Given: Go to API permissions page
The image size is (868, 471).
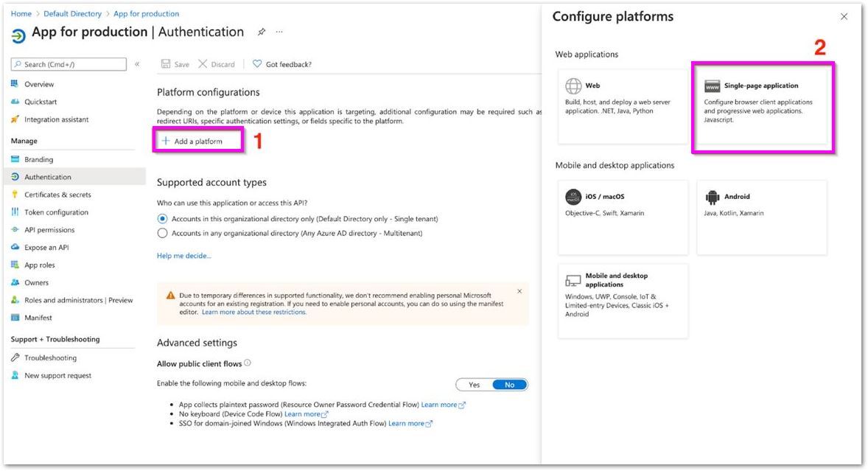Looking at the screenshot, I should click(x=49, y=230).
